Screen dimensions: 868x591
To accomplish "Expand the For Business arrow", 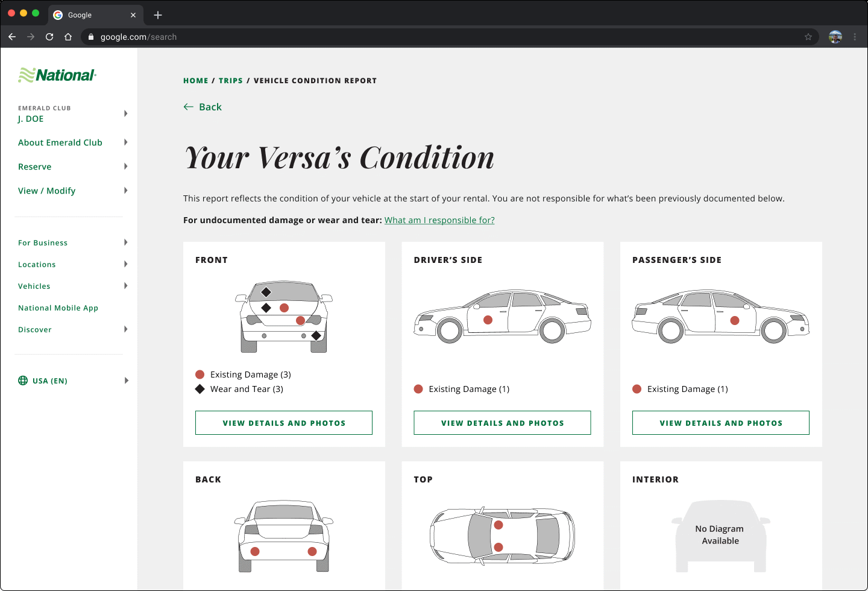I will (125, 242).
